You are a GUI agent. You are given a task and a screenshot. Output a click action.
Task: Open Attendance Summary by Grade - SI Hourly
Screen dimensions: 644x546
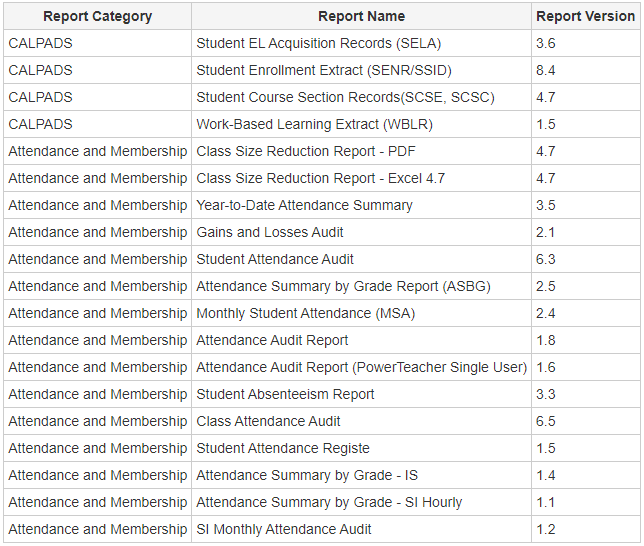(x=329, y=502)
